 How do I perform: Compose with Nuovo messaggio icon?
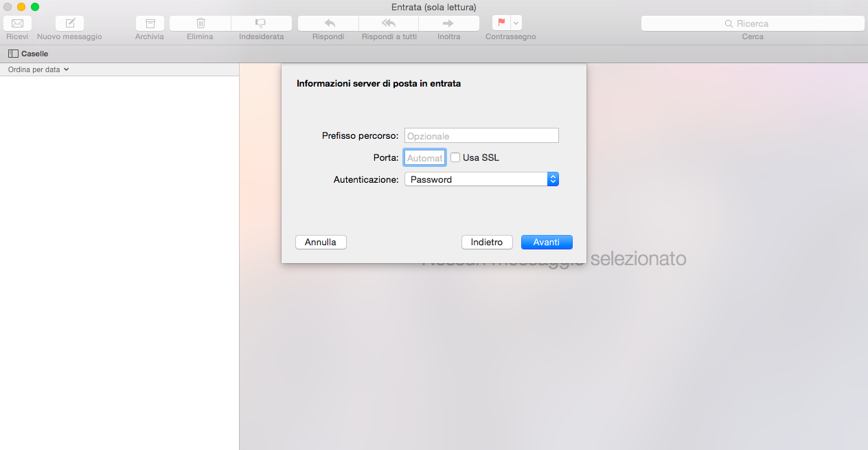[x=69, y=23]
